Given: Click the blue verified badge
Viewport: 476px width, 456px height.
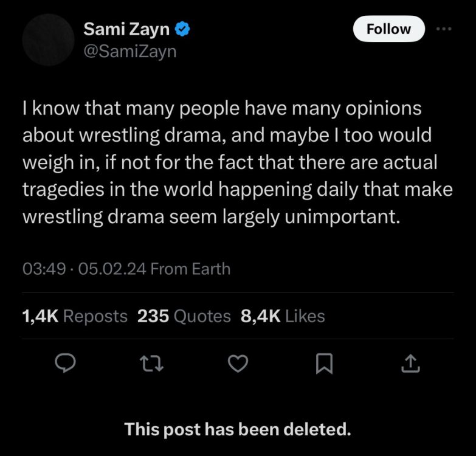Looking at the screenshot, I should tap(182, 29).
